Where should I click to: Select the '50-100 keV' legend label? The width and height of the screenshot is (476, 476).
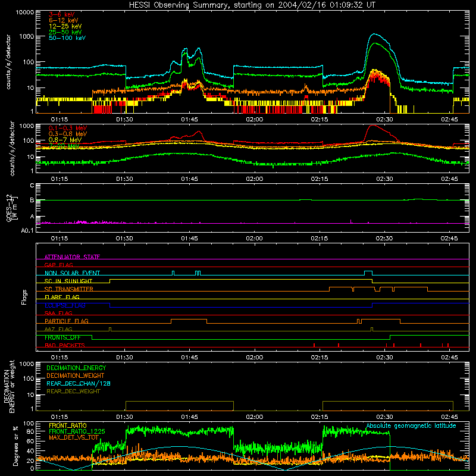click(x=67, y=38)
